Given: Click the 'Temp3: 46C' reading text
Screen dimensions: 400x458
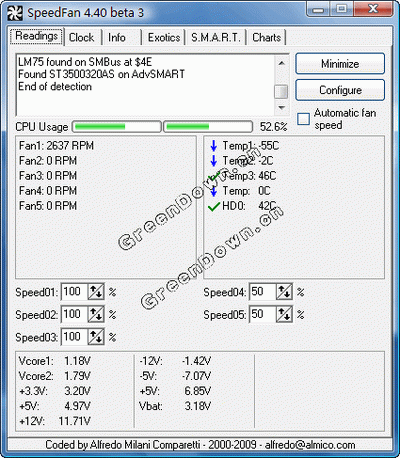Looking at the screenshot, I should tap(249, 176).
